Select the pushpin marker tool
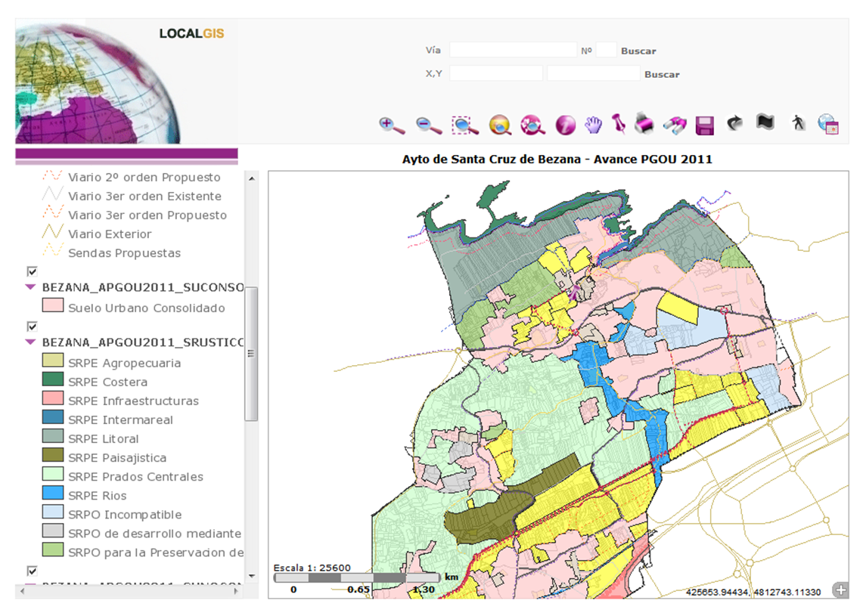 618,124
